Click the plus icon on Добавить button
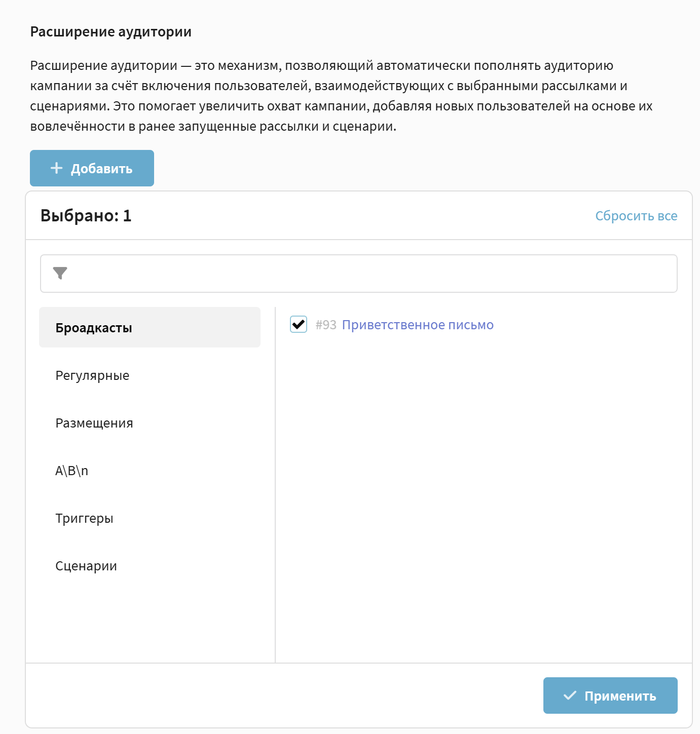Image resolution: width=700 pixels, height=734 pixels. [x=57, y=168]
